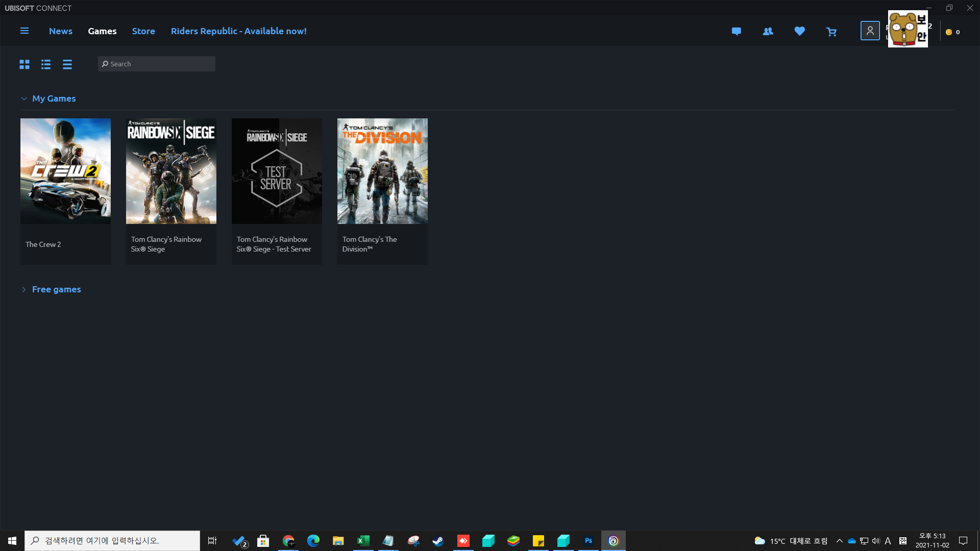Click The Crew 2 title text

pos(43,244)
